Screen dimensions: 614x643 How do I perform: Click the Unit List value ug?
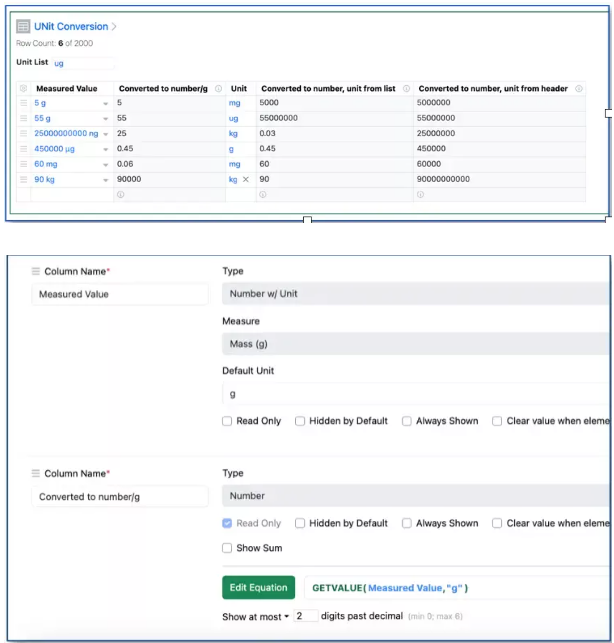tap(59, 63)
